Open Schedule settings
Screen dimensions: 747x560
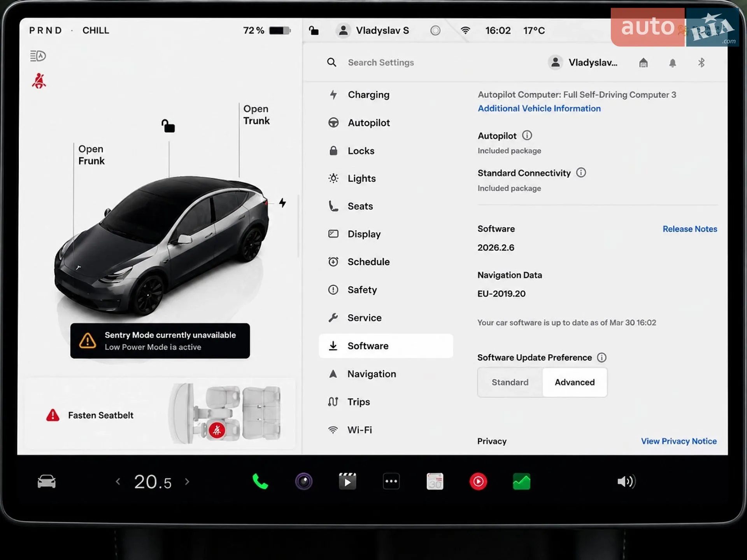pyautogui.click(x=386, y=262)
